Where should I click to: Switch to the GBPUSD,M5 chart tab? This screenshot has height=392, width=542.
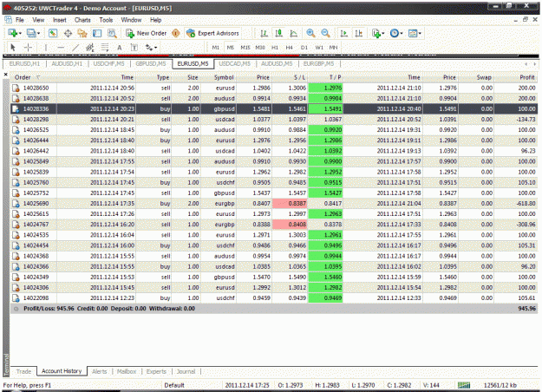[151, 63]
